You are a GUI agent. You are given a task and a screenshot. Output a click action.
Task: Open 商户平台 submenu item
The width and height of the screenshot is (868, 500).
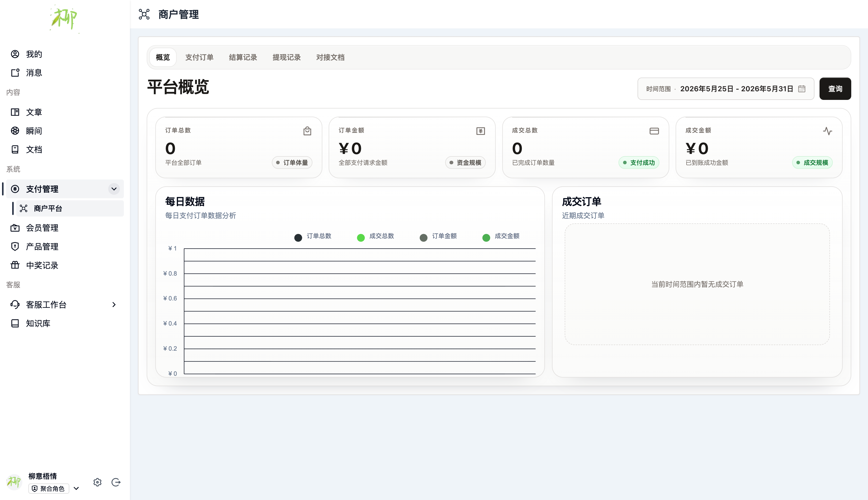click(70, 208)
